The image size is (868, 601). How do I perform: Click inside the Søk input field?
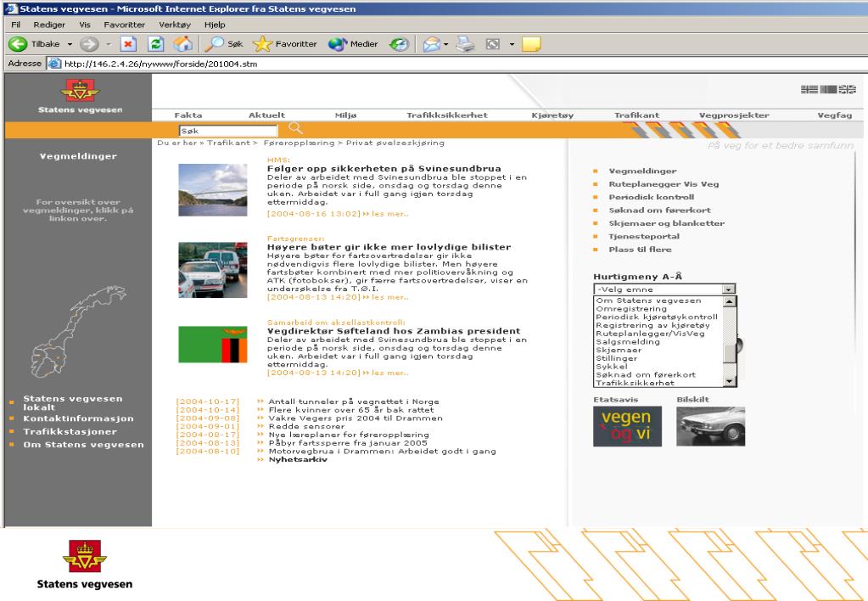pyautogui.click(x=228, y=131)
